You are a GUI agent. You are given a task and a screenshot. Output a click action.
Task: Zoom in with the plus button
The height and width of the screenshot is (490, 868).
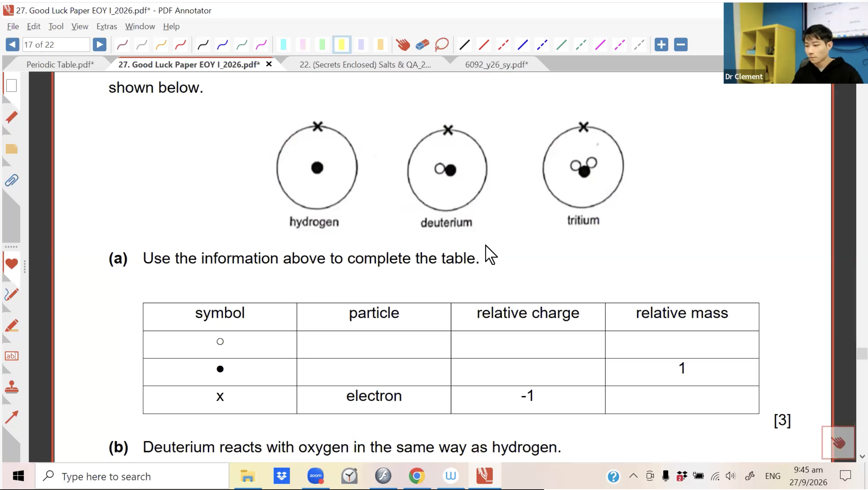pos(661,45)
